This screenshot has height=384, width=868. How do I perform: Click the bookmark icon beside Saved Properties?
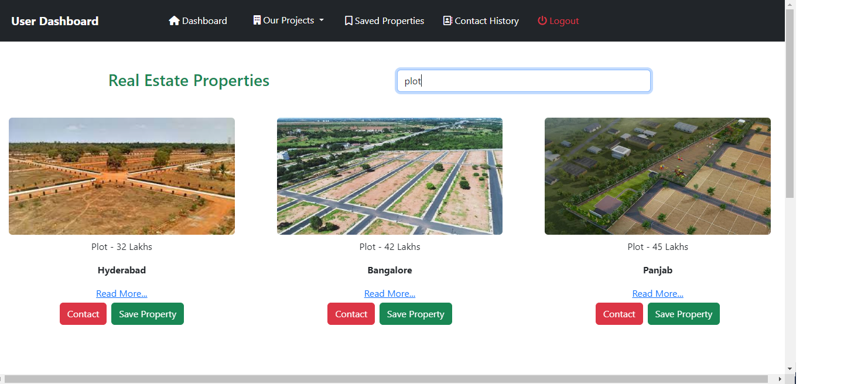pyautogui.click(x=347, y=20)
